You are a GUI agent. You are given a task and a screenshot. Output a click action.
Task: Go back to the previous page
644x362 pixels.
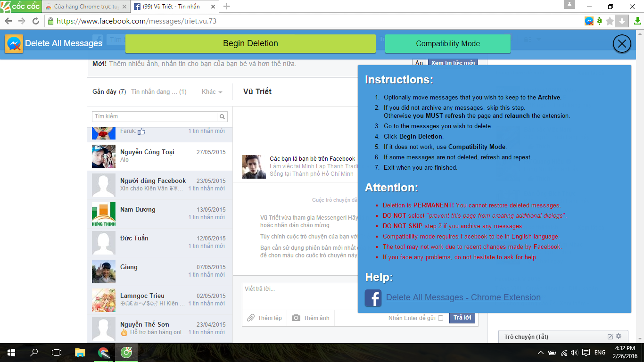8,21
